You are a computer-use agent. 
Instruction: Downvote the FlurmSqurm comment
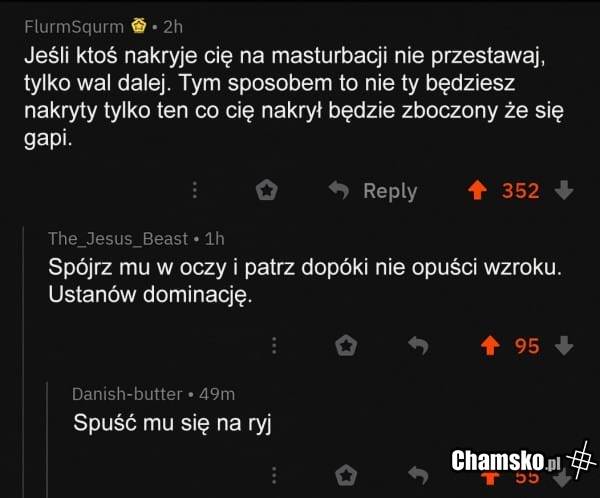tap(564, 190)
